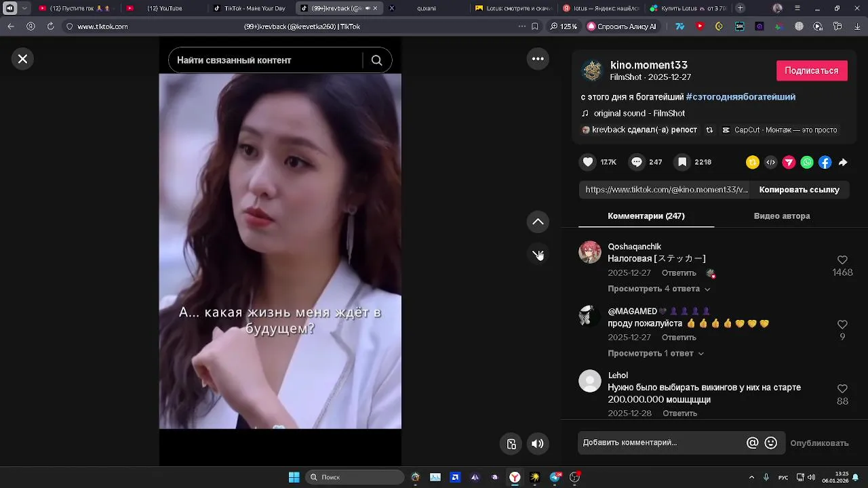Switch to 'TikTok - Make Your Day' tab
The image size is (868, 488).
[x=250, y=8]
